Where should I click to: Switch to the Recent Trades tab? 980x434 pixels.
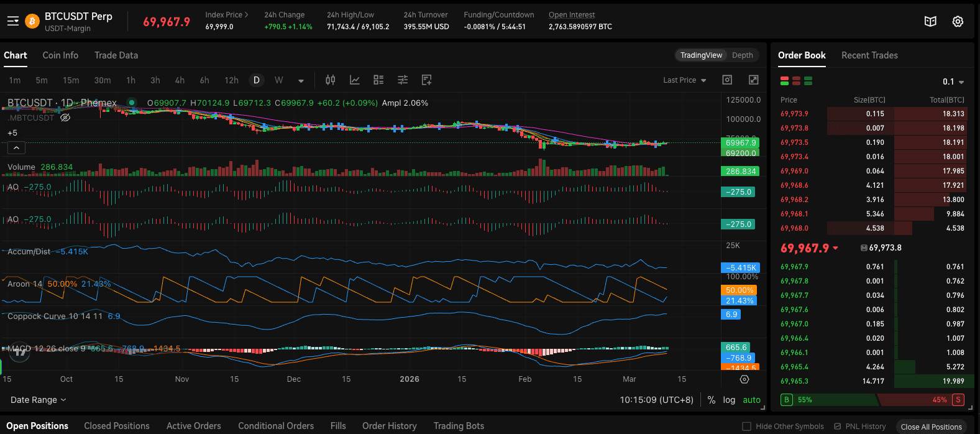869,55
